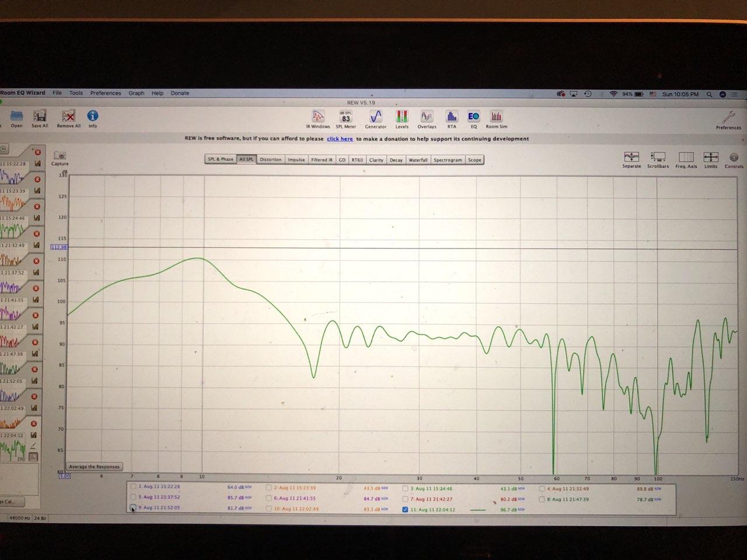Open the RTA analyzer
Image resolution: width=747 pixels, height=560 pixels.
452,118
